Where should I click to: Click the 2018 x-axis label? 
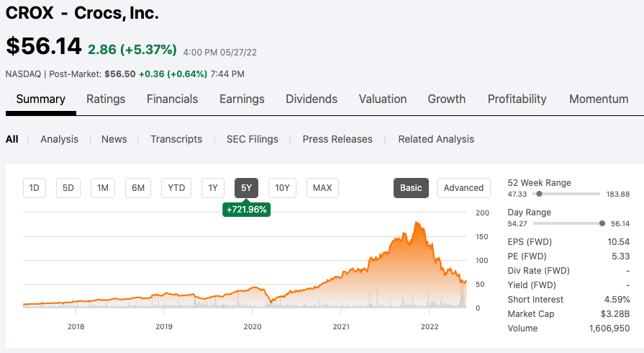click(76, 326)
